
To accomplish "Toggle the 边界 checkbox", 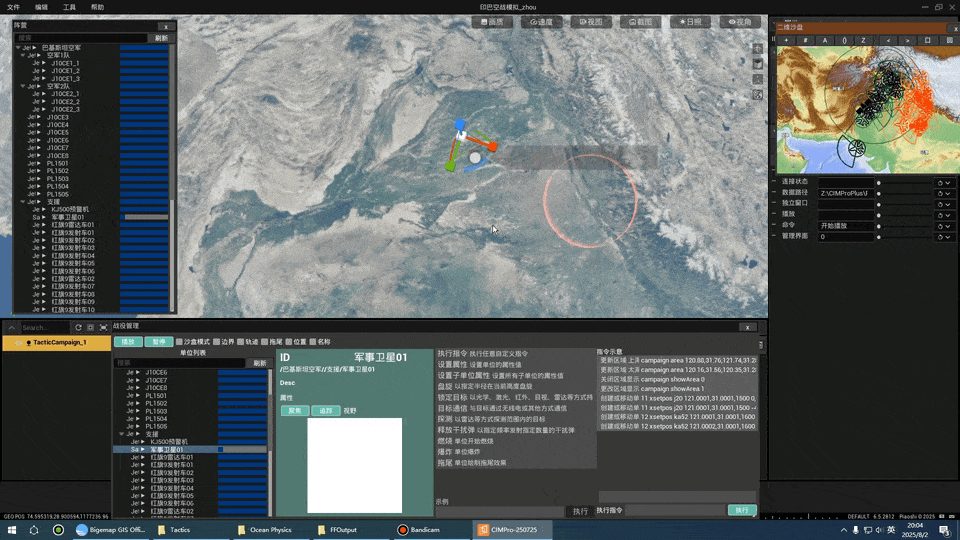I will coord(217,342).
